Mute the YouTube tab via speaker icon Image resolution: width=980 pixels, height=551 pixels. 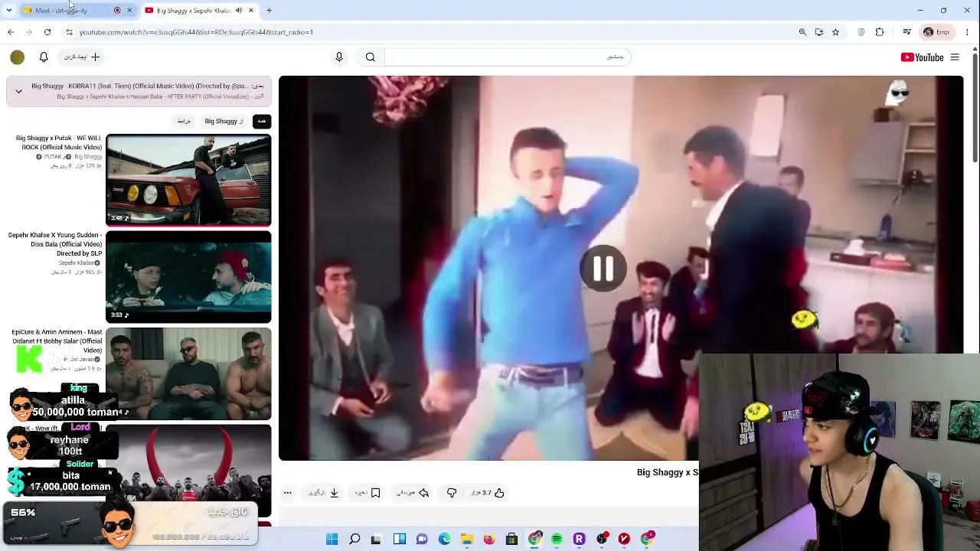point(239,11)
